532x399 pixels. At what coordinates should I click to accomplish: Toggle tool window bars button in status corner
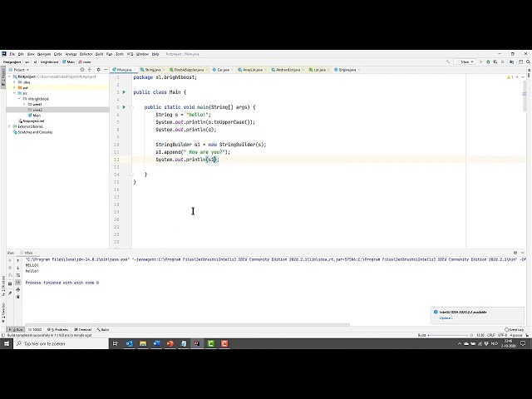[x=3, y=335]
